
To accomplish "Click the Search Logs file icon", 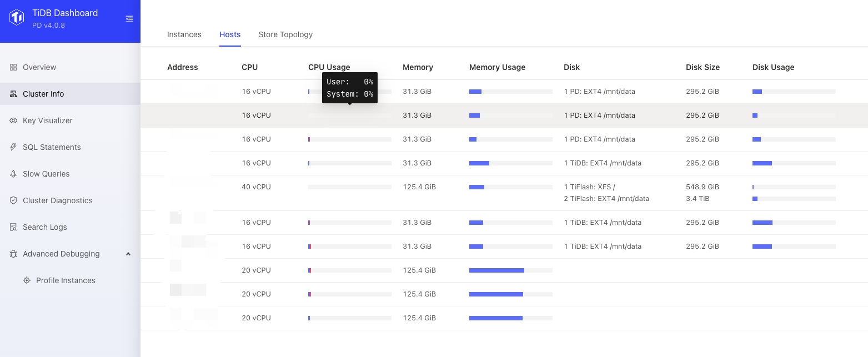I will 13,227.
